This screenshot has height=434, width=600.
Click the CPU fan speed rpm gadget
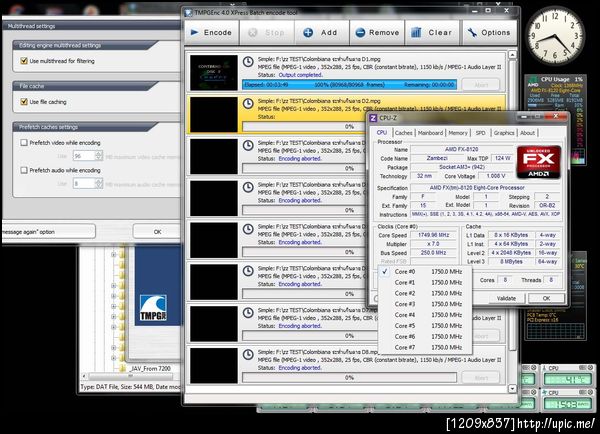(x=568, y=400)
